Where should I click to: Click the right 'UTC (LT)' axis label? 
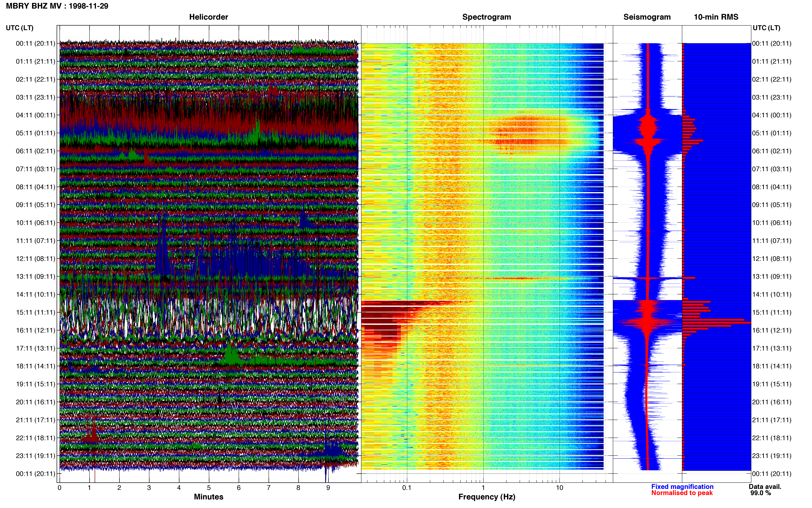tap(766, 28)
